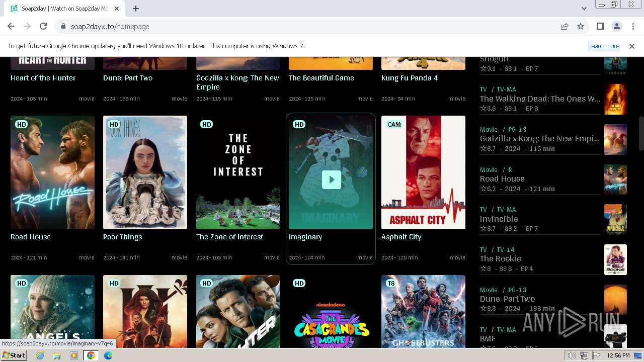Image resolution: width=644 pixels, height=362 pixels.
Task: Open the volume control in the tray
Action: [572, 355]
